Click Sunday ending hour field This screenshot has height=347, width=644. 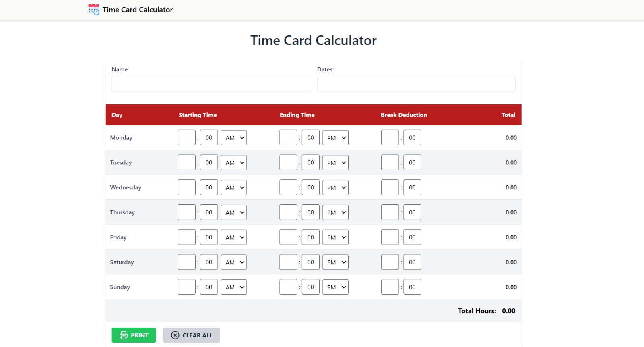click(x=289, y=287)
